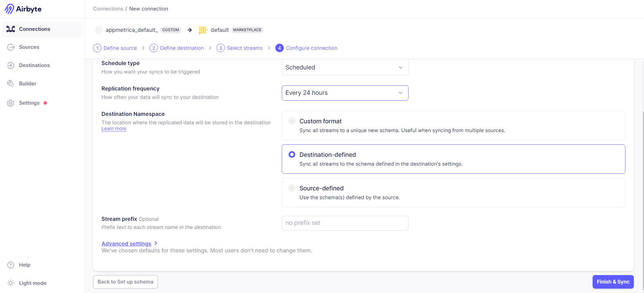Open the Replication frequency dropdown
644x293 pixels.
(x=345, y=93)
